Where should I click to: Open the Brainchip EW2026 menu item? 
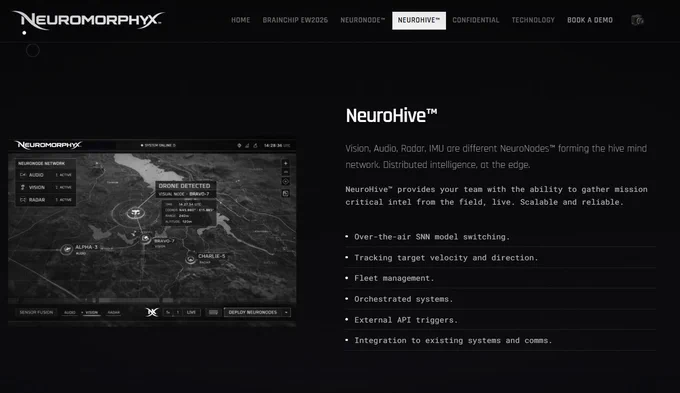pyautogui.click(x=295, y=20)
